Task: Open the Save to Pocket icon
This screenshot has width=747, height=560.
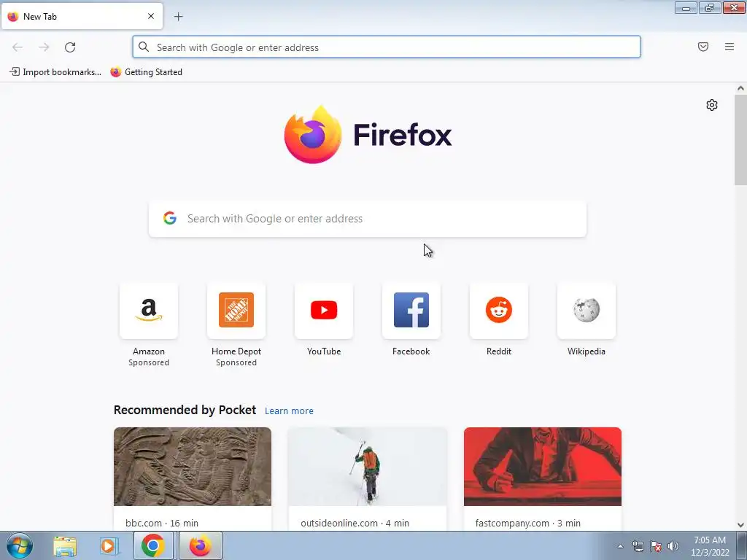Action: click(703, 47)
